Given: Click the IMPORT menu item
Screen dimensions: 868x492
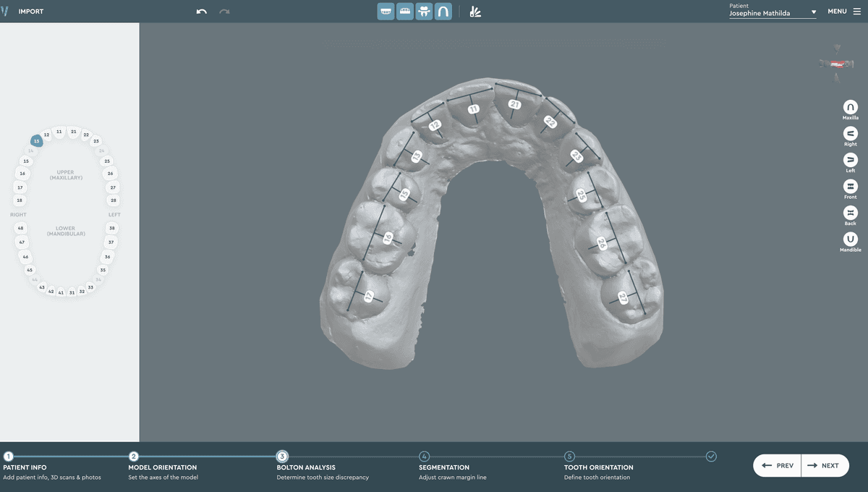Looking at the screenshot, I should 30,11.
